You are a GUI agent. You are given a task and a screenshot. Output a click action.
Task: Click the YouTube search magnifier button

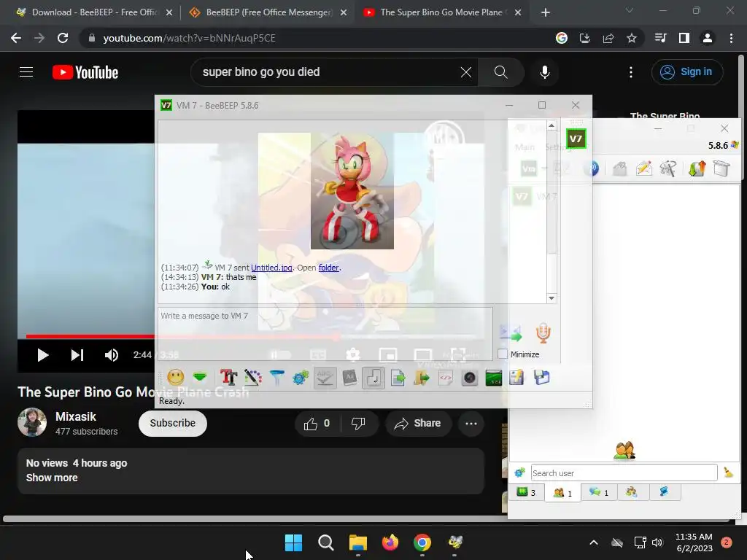pos(500,72)
